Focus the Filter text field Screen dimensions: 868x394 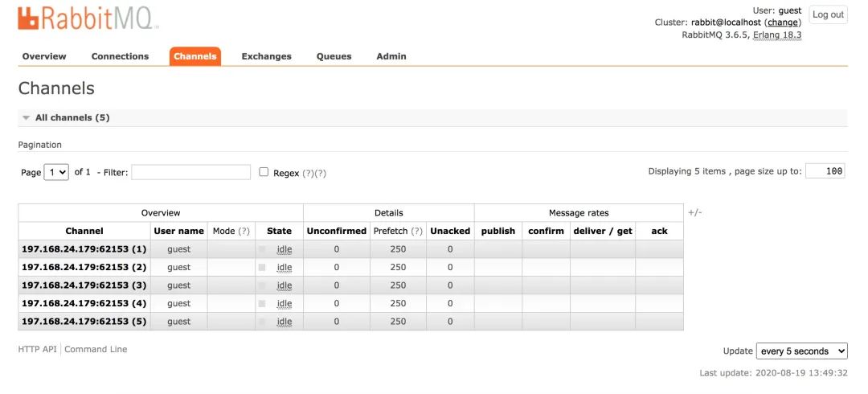click(190, 172)
